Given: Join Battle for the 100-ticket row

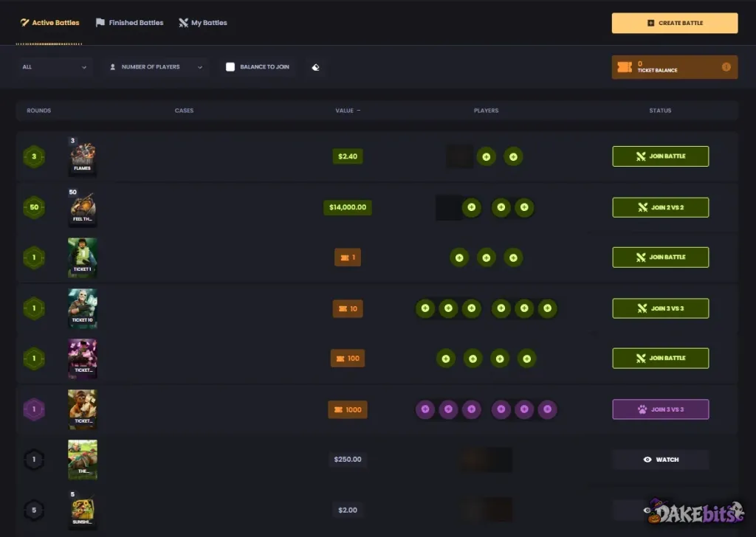Looking at the screenshot, I should (x=661, y=358).
